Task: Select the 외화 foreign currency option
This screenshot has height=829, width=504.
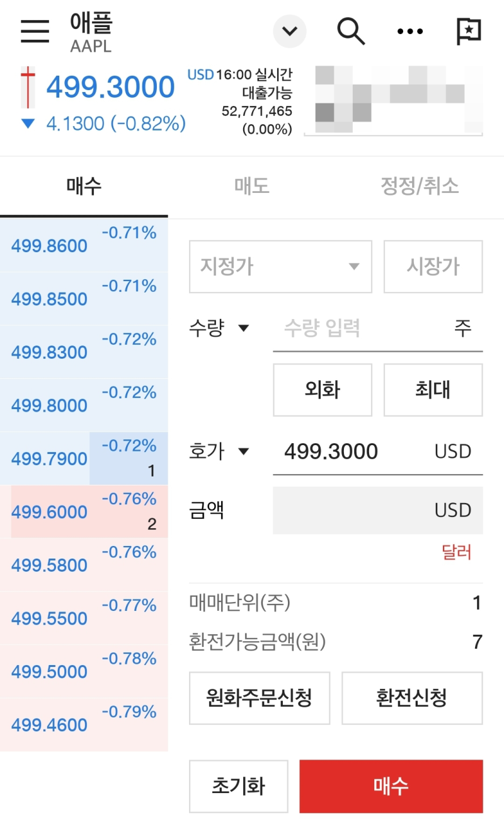Action: click(x=322, y=390)
